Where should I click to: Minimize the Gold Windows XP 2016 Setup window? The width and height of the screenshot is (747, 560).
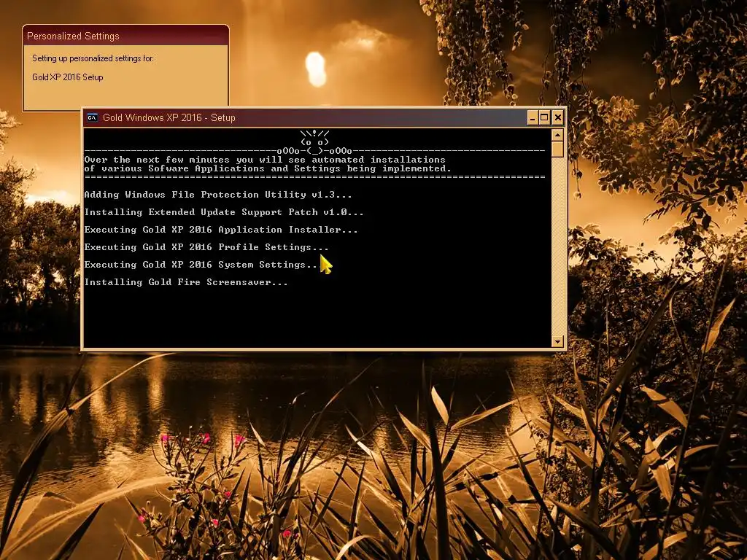tap(533, 117)
